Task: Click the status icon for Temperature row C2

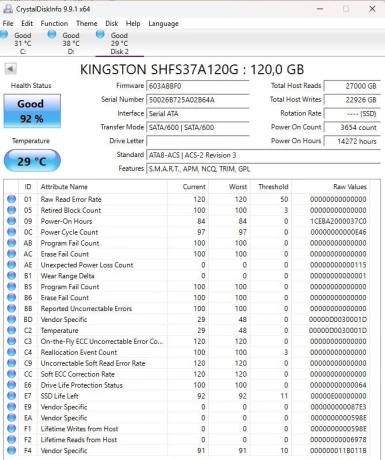Action: point(11,330)
